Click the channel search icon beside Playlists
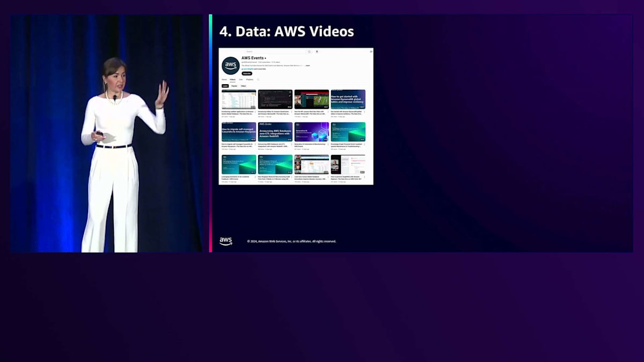Screen dimensions: 644x362 click(258, 79)
